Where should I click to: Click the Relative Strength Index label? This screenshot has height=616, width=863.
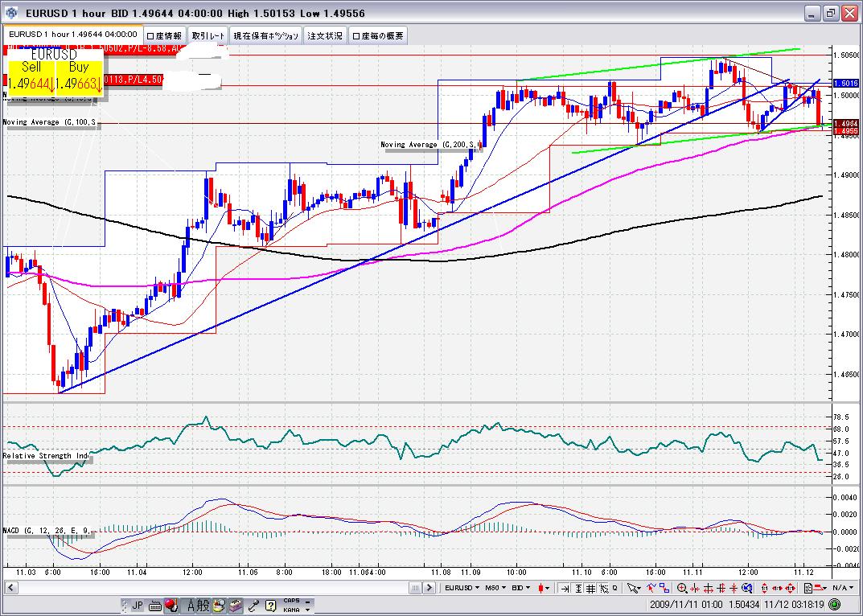46,456
